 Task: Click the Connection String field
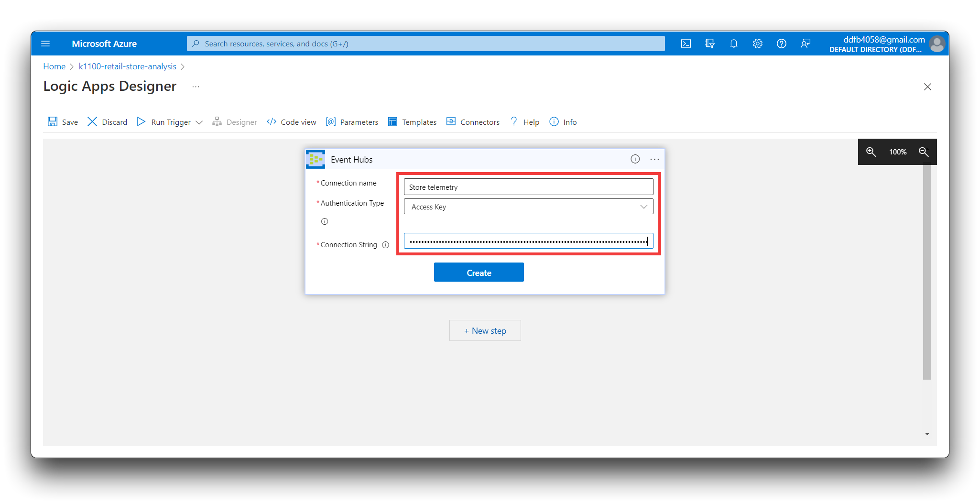pos(528,241)
